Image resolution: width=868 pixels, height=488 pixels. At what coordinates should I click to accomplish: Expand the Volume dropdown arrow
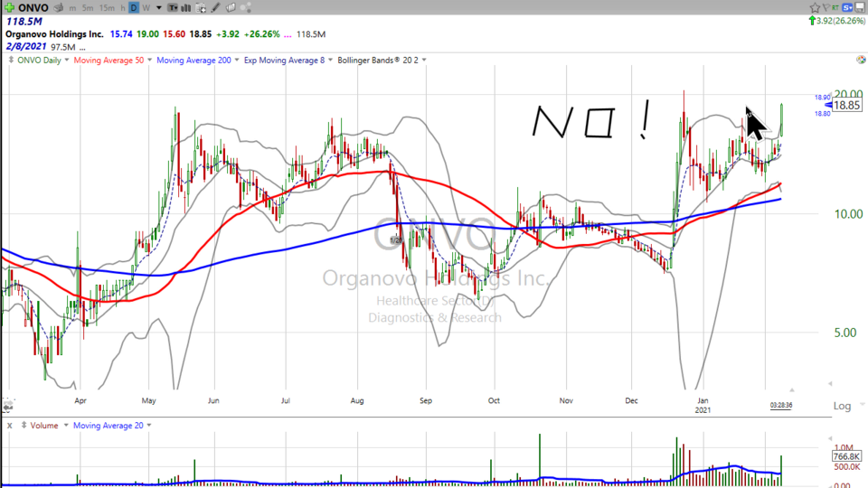tap(65, 425)
